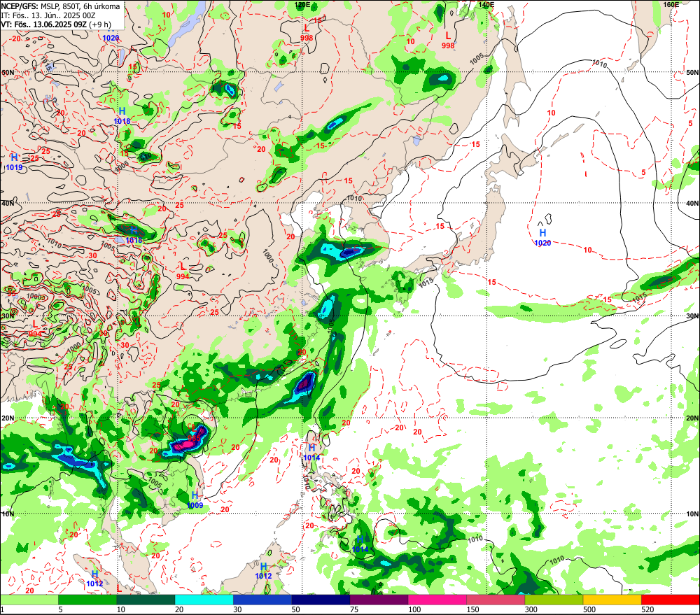
Task: Click the 120E longitude label
Action: point(302,4)
